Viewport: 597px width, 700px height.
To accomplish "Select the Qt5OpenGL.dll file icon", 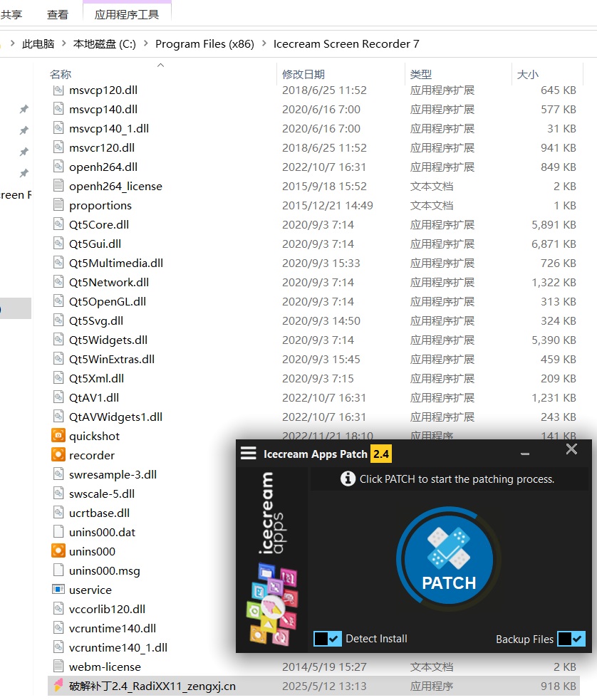I will (x=58, y=301).
